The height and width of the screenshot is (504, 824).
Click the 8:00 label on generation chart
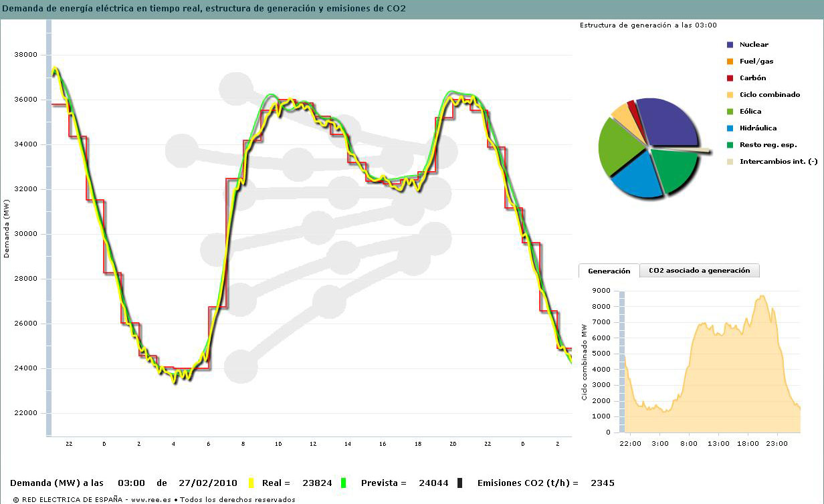click(x=689, y=443)
